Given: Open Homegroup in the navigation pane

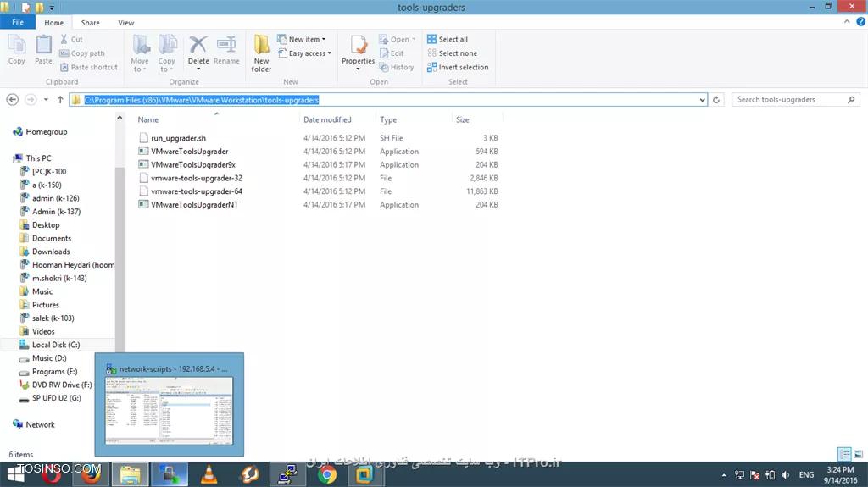Looking at the screenshot, I should pyautogui.click(x=40, y=132).
